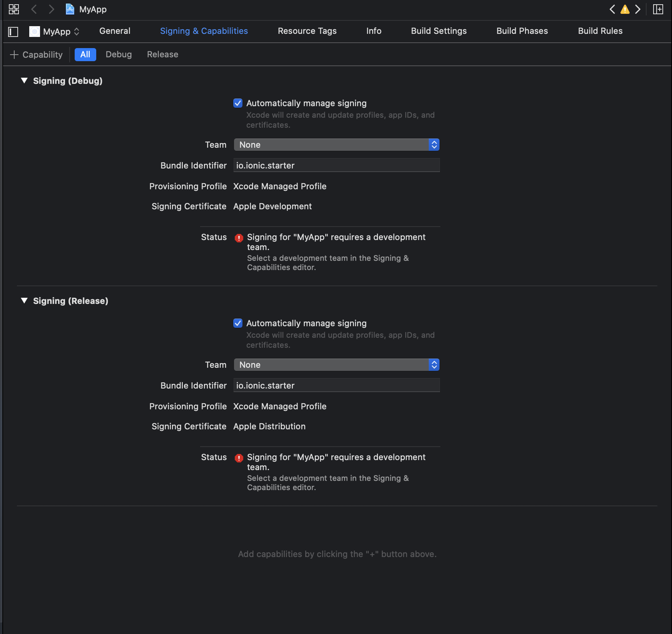672x634 pixels.
Task: Click Debug status signing error message
Action: pos(336,242)
